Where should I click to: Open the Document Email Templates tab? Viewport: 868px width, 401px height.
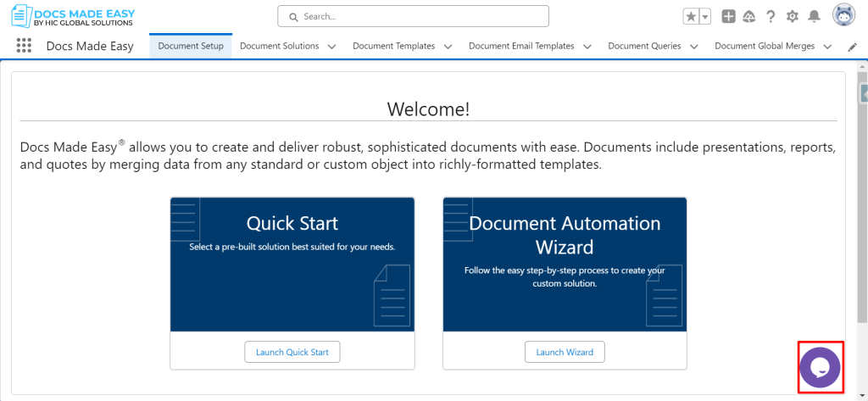[521, 46]
